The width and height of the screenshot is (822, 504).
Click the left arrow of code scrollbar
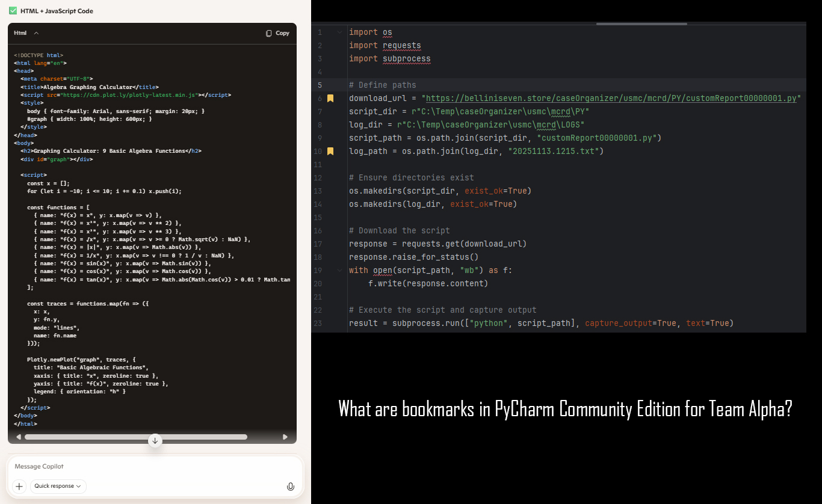click(18, 437)
